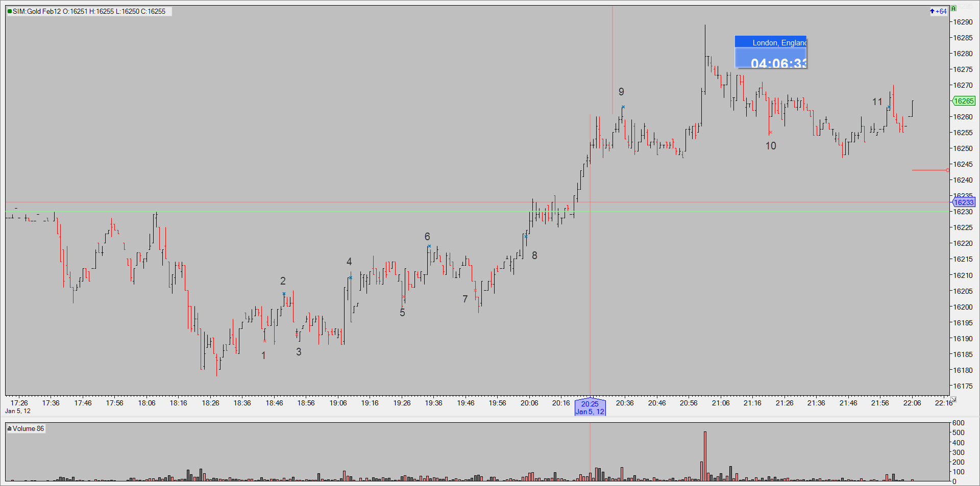Click the small icon before Volume 86
This screenshot has height=486, width=980.
click(9, 429)
